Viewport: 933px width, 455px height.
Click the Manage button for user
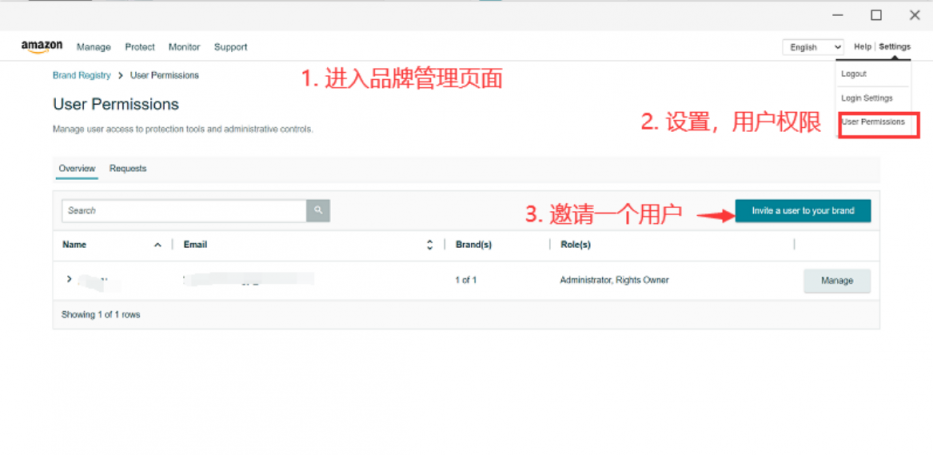click(x=836, y=281)
